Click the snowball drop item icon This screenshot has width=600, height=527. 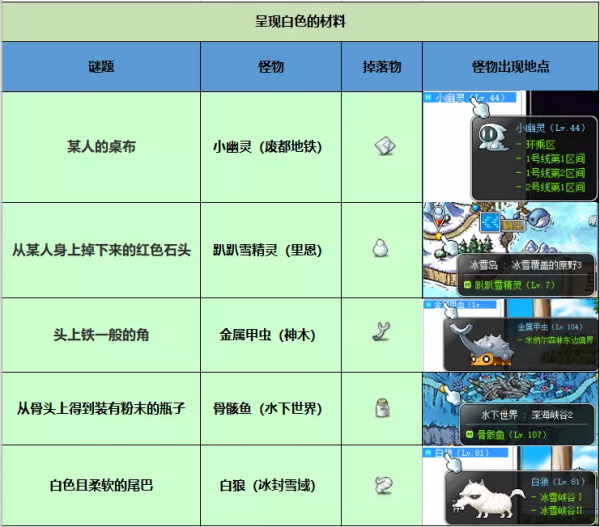click(x=380, y=248)
